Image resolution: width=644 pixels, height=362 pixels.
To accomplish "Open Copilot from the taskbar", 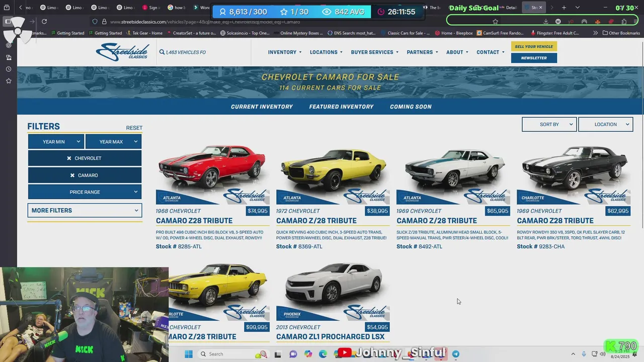I will pos(308,354).
